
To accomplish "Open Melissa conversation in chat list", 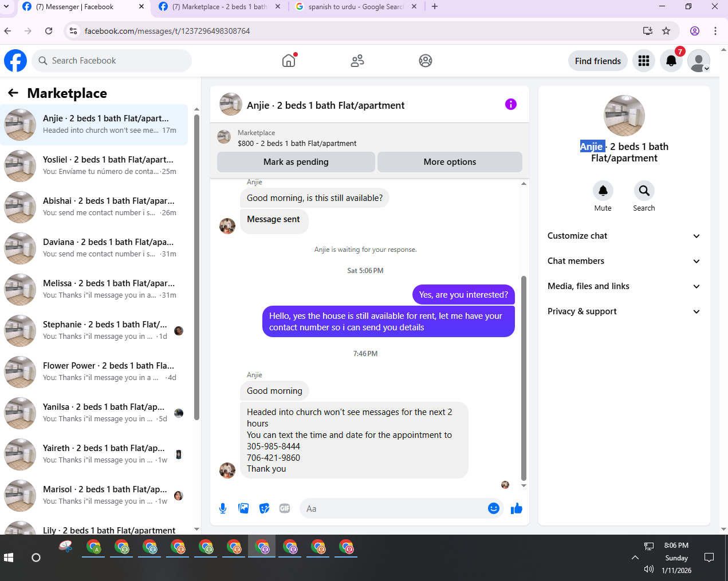I will [x=94, y=289].
